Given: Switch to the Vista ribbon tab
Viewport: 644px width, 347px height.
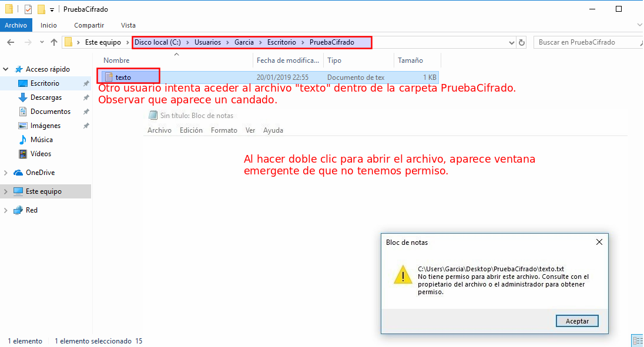Looking at the screenshot, I should (128, 25).
